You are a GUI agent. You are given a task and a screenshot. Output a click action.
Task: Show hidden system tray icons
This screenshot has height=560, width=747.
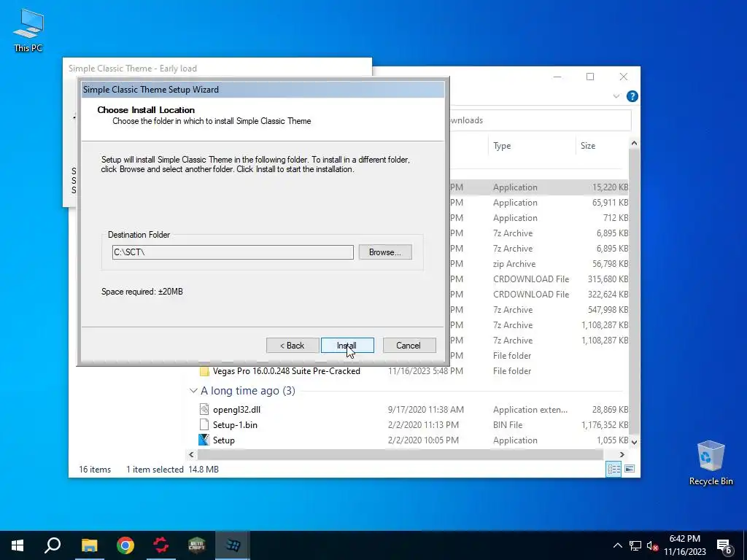617,545
